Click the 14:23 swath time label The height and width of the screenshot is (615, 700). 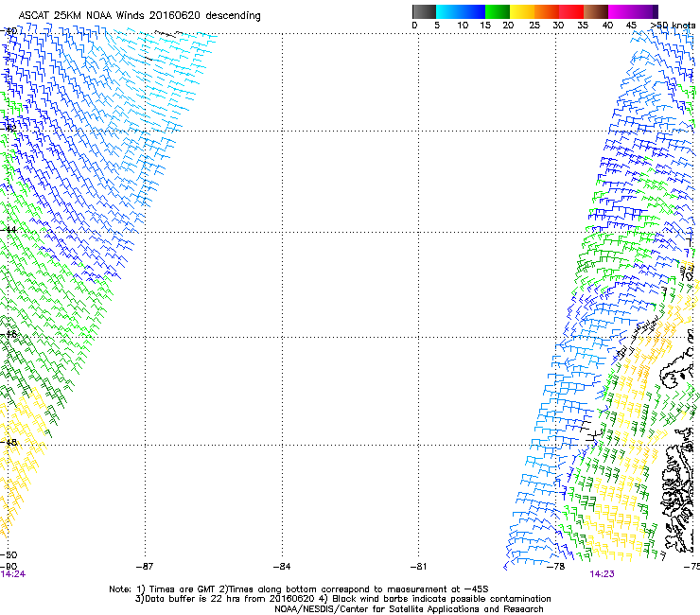602,574
